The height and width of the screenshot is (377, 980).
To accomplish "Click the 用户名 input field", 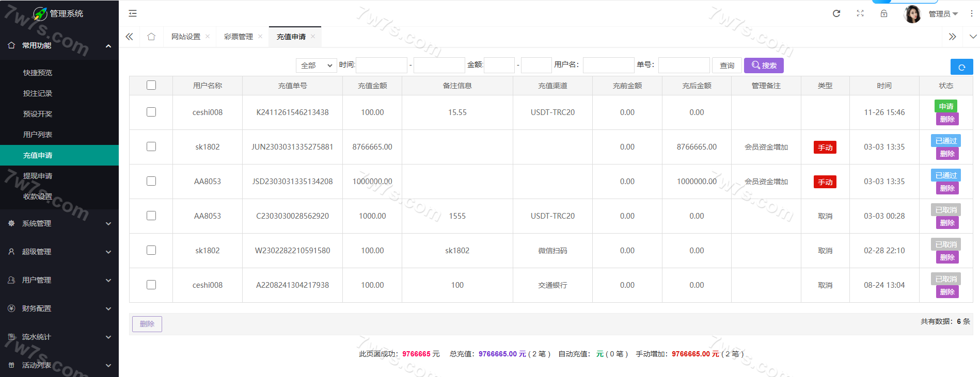I will tap(608, 65).
